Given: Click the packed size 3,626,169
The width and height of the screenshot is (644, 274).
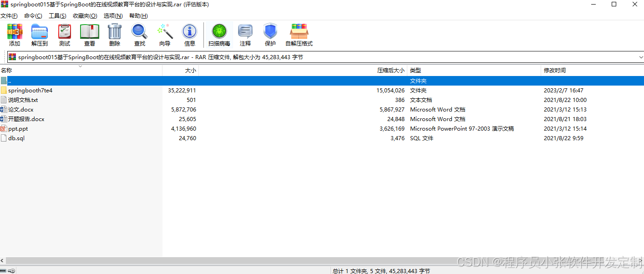Looking at the screenshot, I should 392,128.
